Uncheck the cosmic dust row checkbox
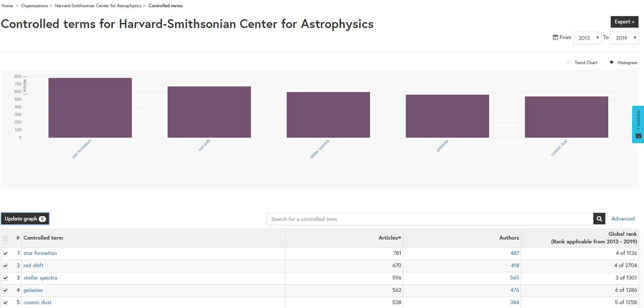This screenshot has width=644, height=308. [x=5, y=303]
